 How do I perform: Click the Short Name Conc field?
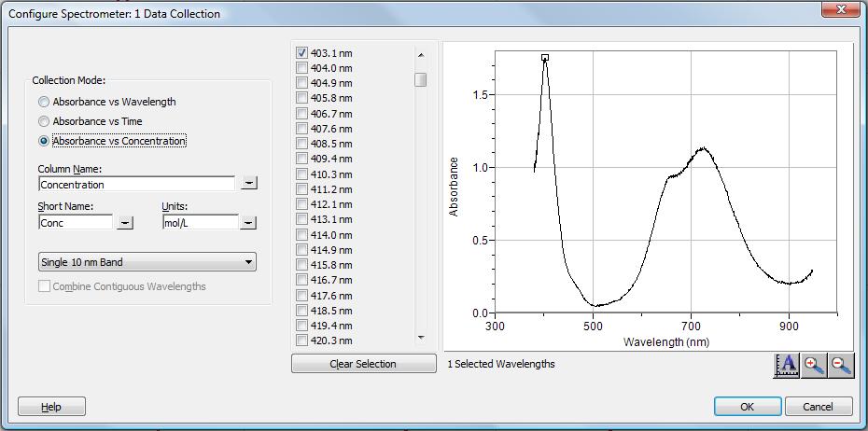click(76, 223)
